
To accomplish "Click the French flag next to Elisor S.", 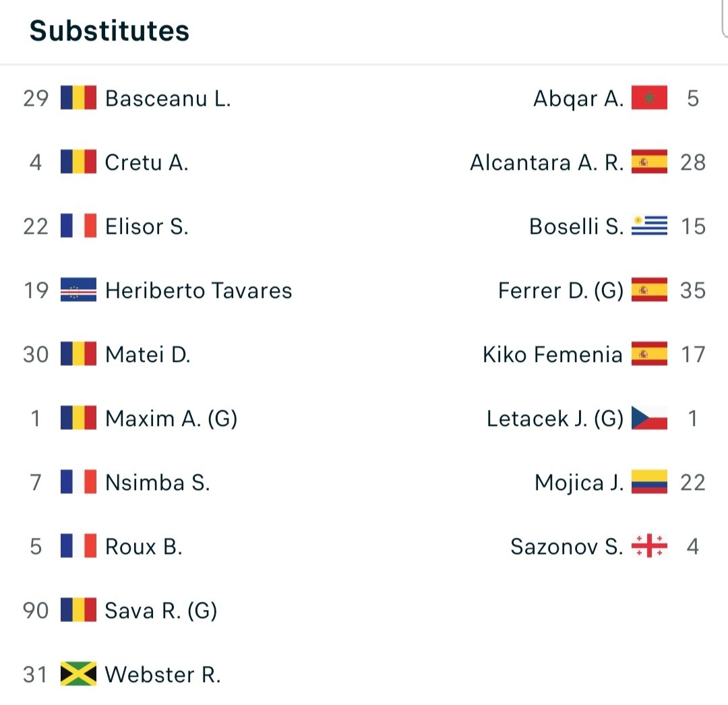I will click(78, 226).
